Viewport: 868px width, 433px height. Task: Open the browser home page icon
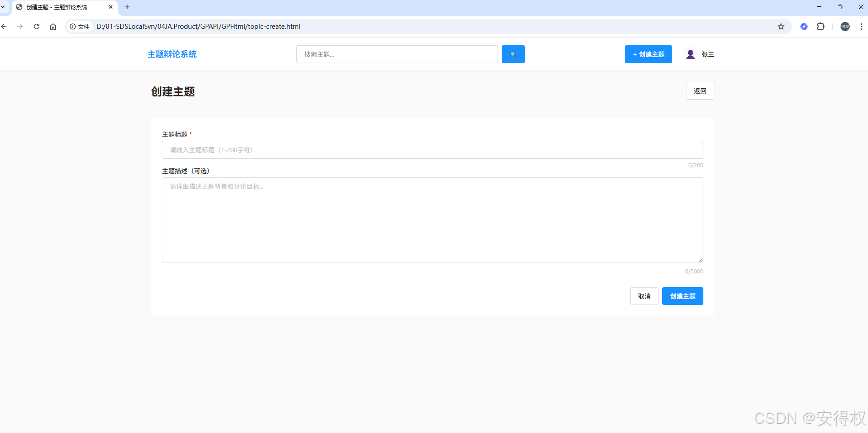[x=53, y=27]
